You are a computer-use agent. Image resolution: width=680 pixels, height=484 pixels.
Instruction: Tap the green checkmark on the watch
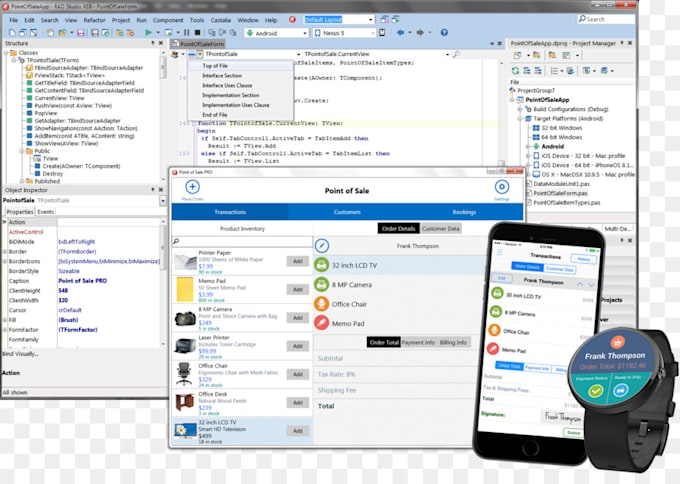pos(596,391)
